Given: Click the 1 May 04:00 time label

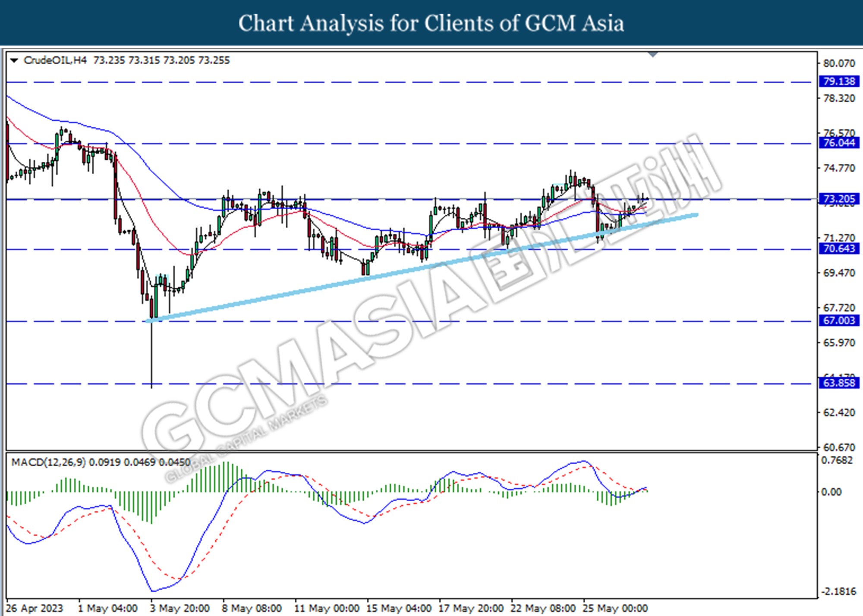Looking at the screenshot, I should coord(108,608).
